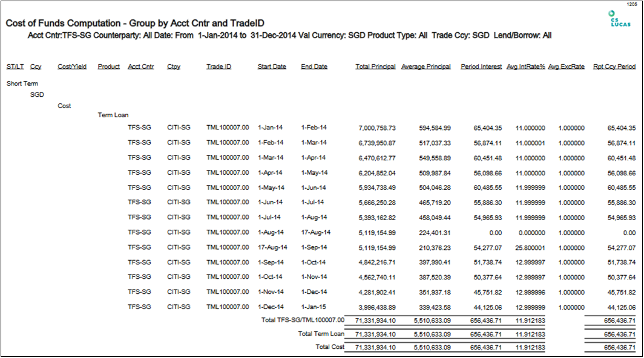The image size is (644, 358).
Task: Click the Total Principal column header
Action: point(375,67)
